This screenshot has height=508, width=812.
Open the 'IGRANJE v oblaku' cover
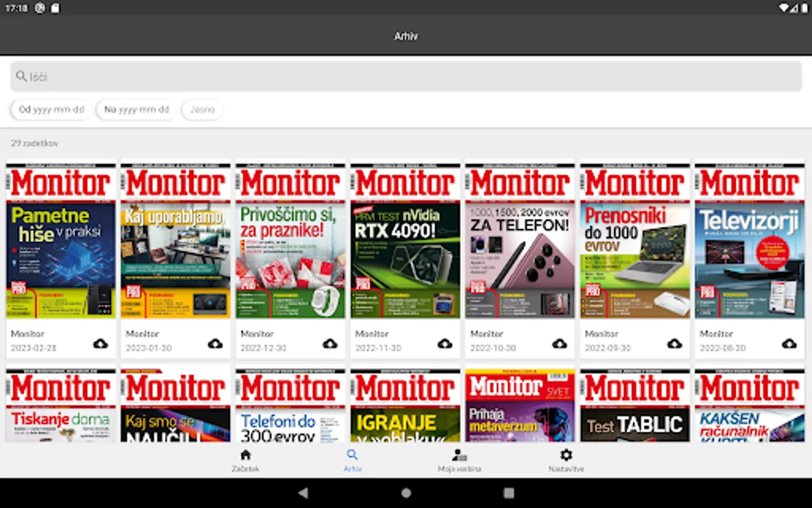[x=405, y=405]
